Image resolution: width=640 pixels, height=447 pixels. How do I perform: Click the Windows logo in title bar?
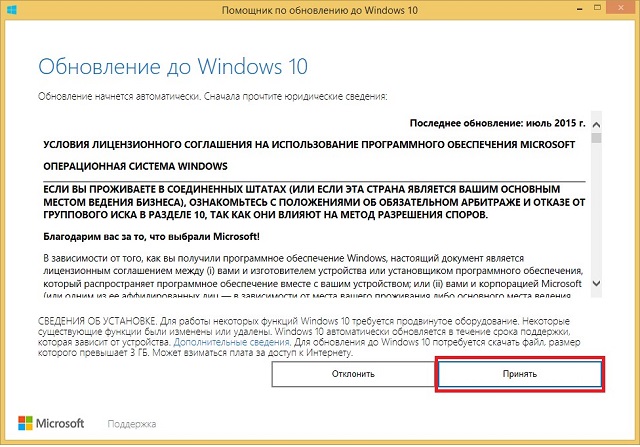[12, 9]
